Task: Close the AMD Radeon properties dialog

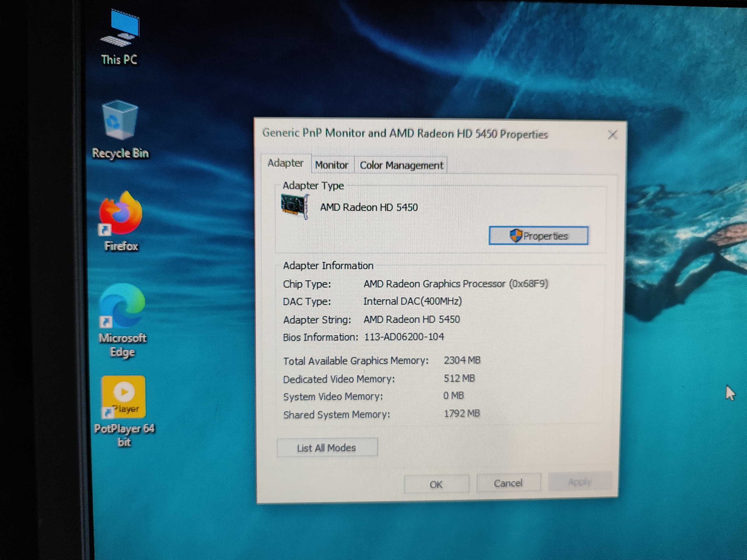Action: tap(612, 135)
